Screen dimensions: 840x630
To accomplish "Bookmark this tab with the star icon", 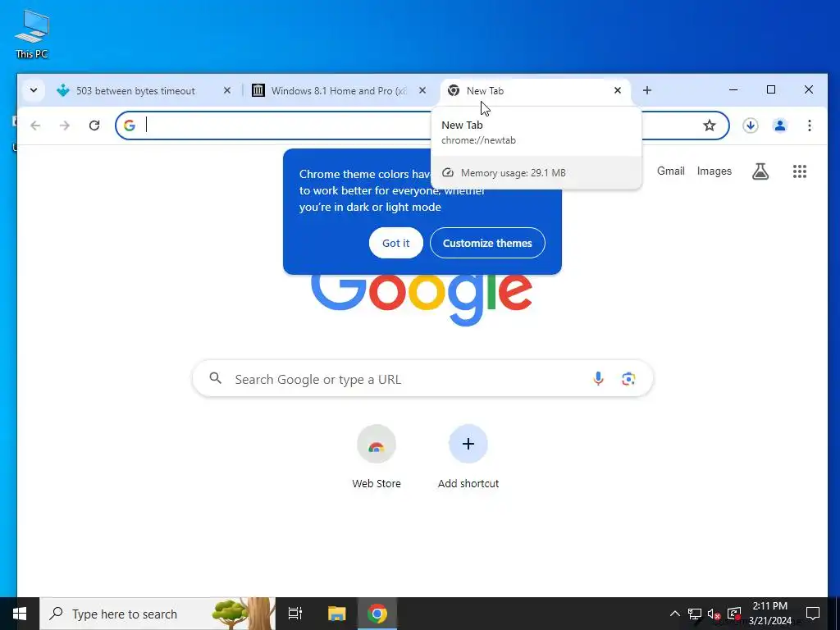I will [710, 126].
